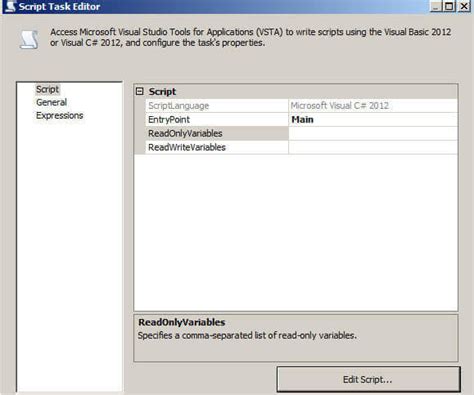
Task: Open the Microsoft Visual C# 2012 value field
Action: click(373, 106)
